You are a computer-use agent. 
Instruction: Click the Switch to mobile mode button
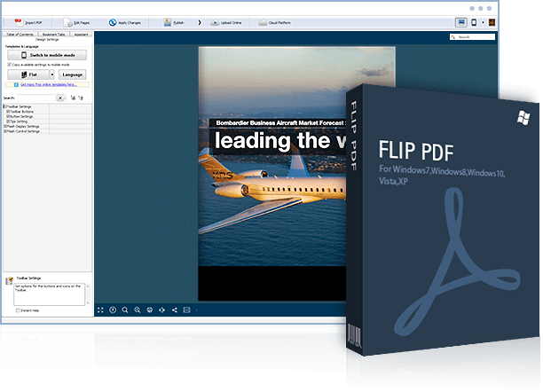(x=46, y=55)
